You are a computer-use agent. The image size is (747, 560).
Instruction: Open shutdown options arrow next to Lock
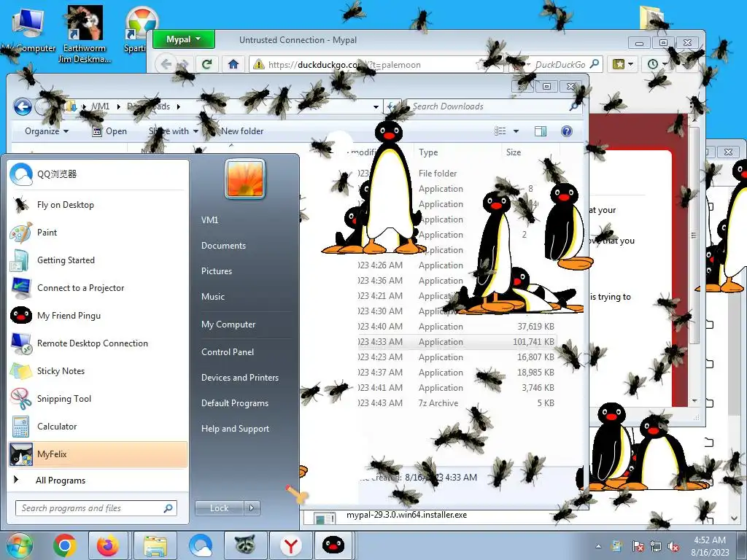[x=252, y=508]
